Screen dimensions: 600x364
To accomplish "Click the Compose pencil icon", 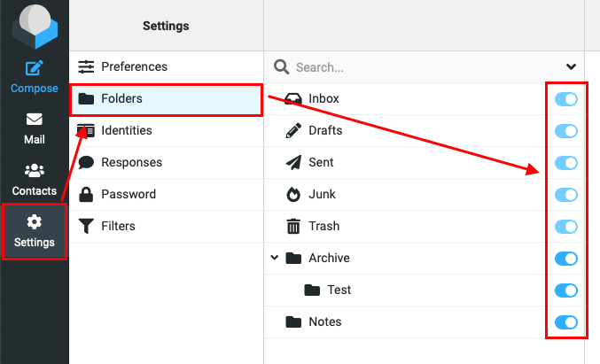I will tap(34, 68).
